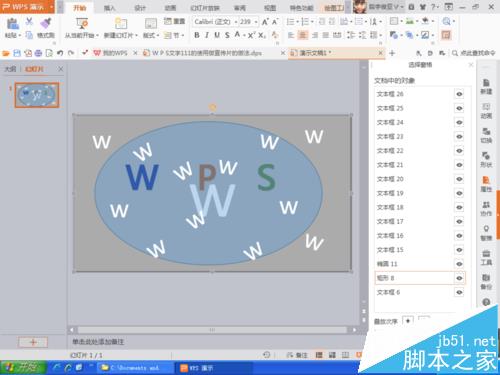The height and width of the screenshot is (375, 500).
Task: Toggle visibility of 椭圆 11
Action: click(459, 264)
